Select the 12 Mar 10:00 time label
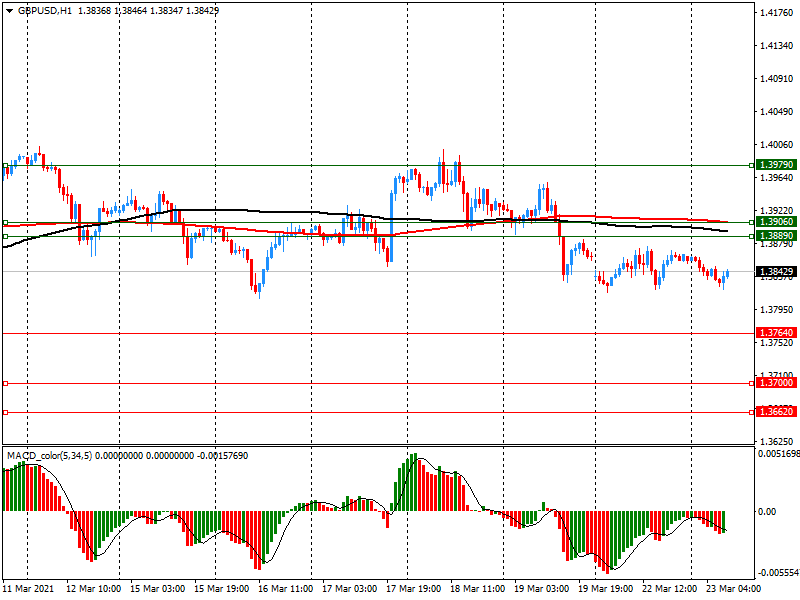This screenshot has width=800, height=600. pyautogui.click(x=95, y=590)
